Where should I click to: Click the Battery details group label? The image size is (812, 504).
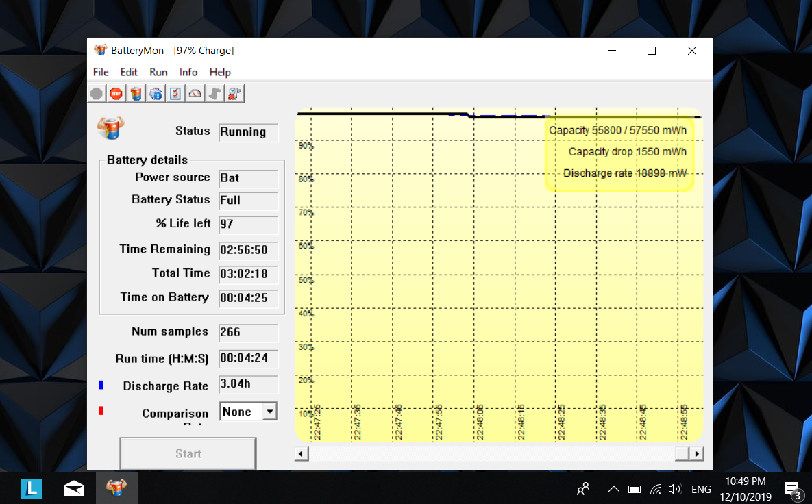click(x=147, y=160)
